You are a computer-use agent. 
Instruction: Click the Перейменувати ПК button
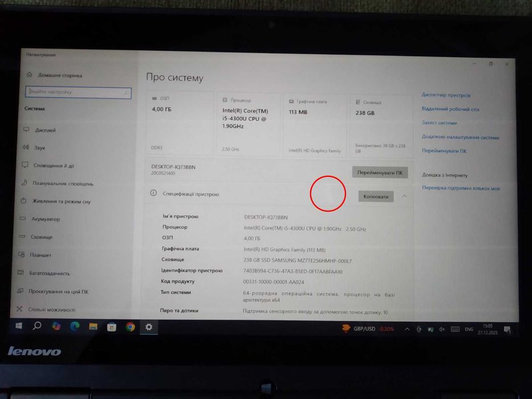click(380, 172)
